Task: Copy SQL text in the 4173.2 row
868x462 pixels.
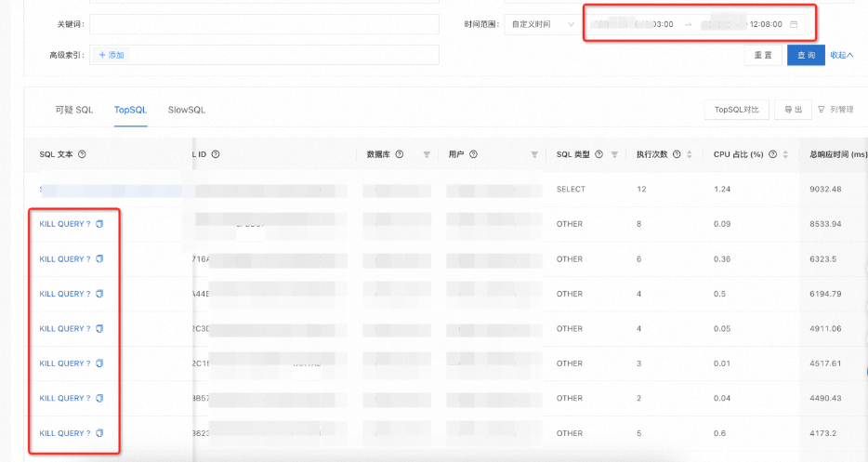Action: [x=99, y=433]
